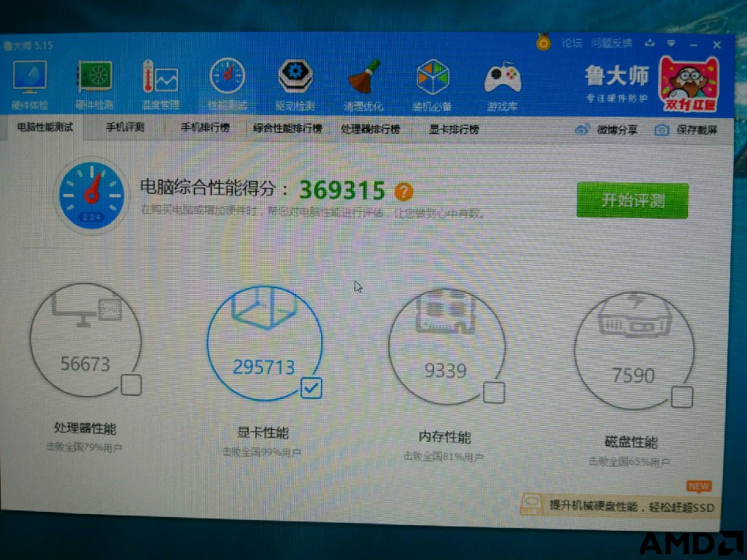The image size is (747, 560).
Task: Click the 保存截屏 camera screenshot icon
Action: click(x=662, y=130)
